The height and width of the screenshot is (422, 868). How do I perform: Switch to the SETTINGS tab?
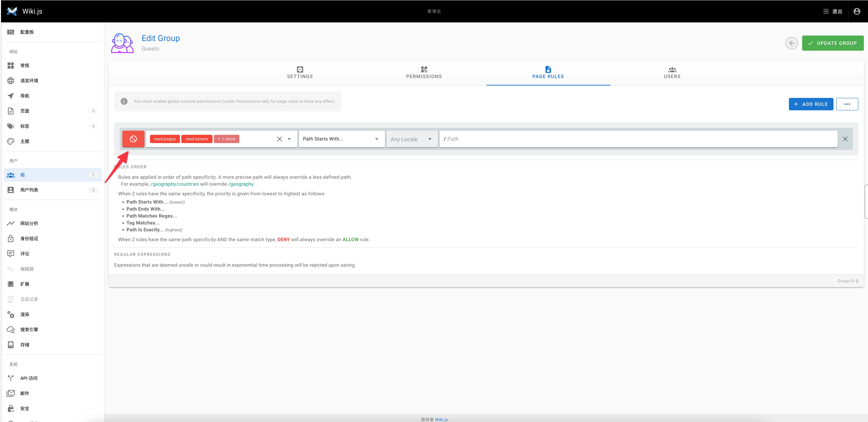[x=300, y=73]
